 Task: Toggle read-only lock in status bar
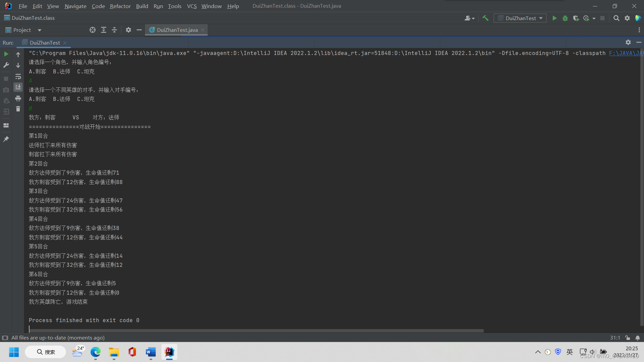tap(628, 338)
